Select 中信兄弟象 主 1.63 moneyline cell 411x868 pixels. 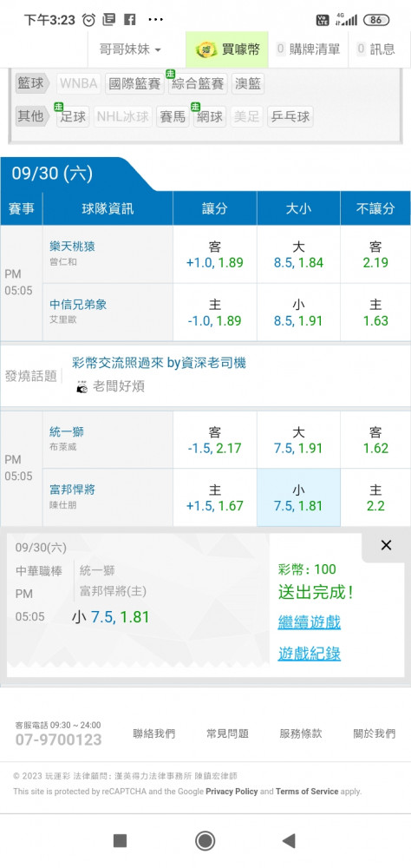pos(375,312)
